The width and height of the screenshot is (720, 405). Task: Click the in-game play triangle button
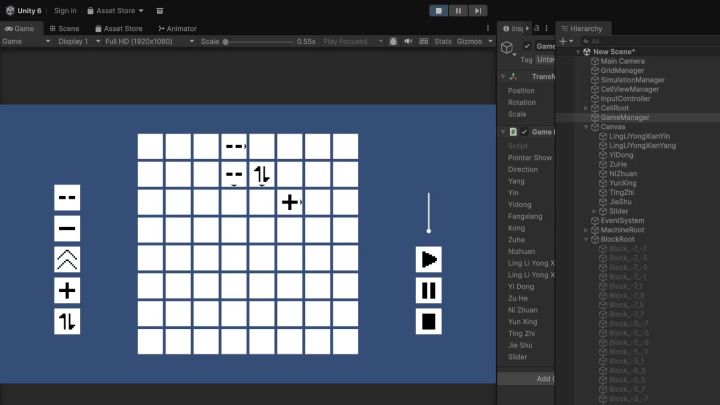(428, 259)
